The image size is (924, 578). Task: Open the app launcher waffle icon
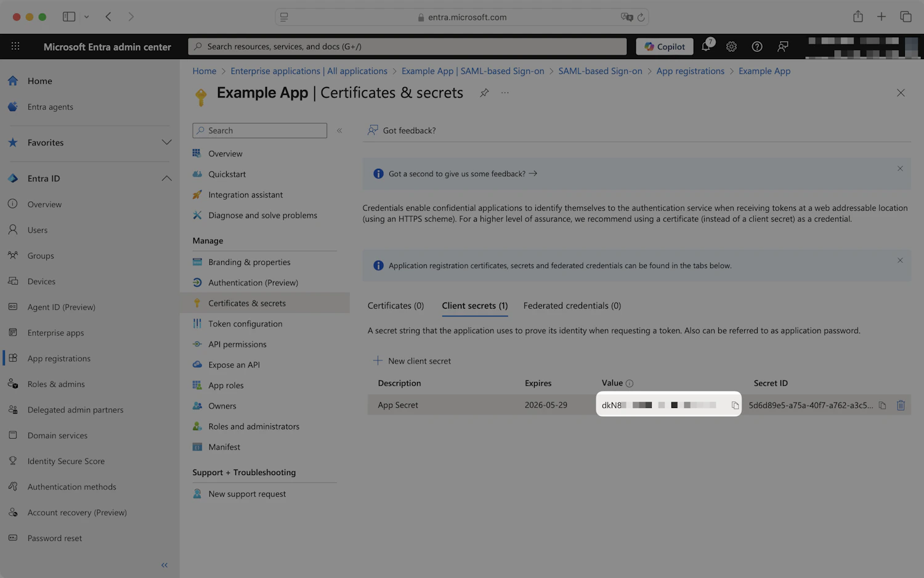(x=15, y=46)
